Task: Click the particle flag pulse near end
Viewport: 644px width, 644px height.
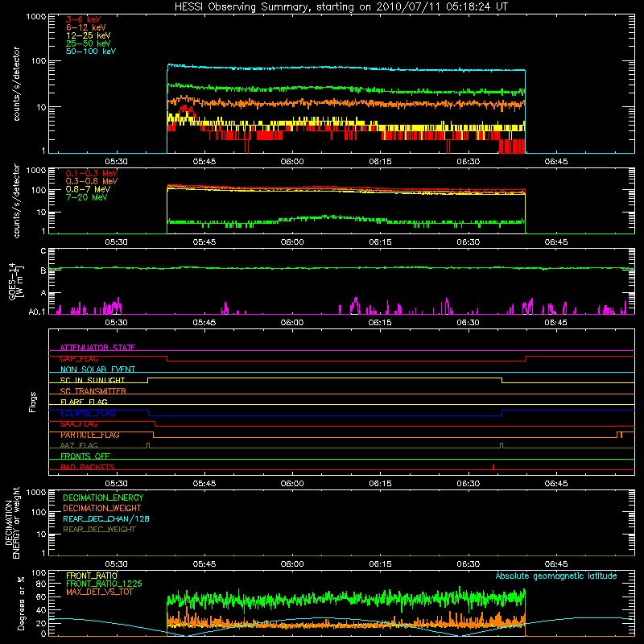Action: pyautogui.click(x=619, y=435)
